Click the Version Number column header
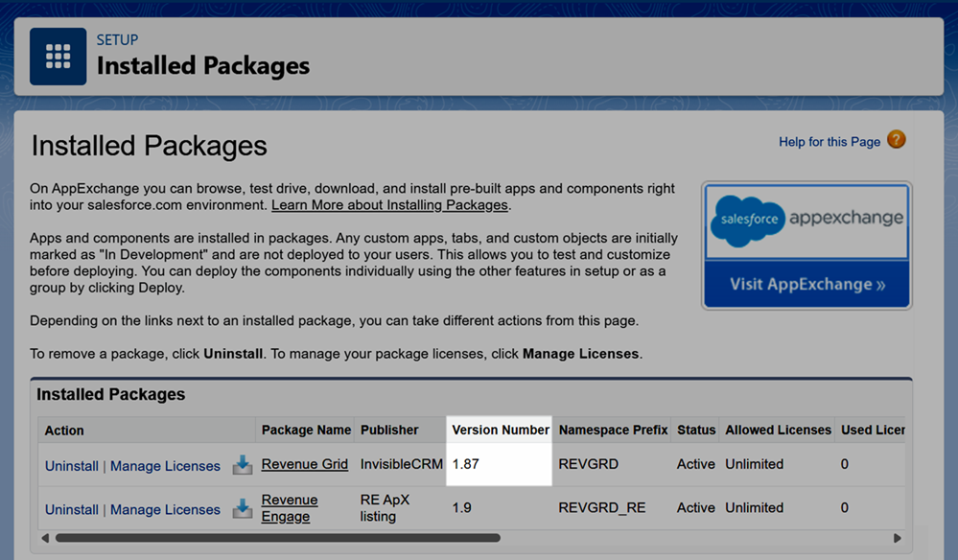The height and width of the screenshot is (560, 958). tap(501, 430)
